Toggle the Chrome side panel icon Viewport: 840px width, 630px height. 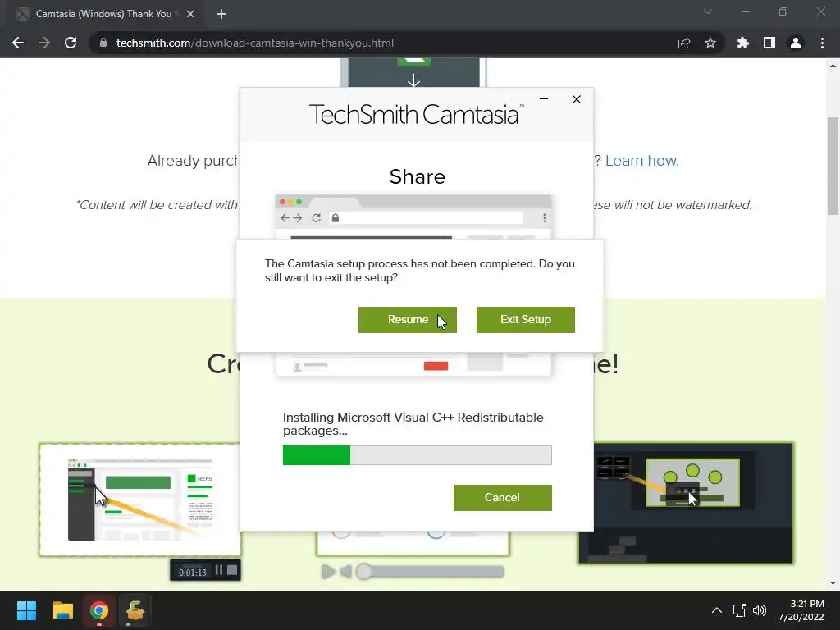point(769,43)
